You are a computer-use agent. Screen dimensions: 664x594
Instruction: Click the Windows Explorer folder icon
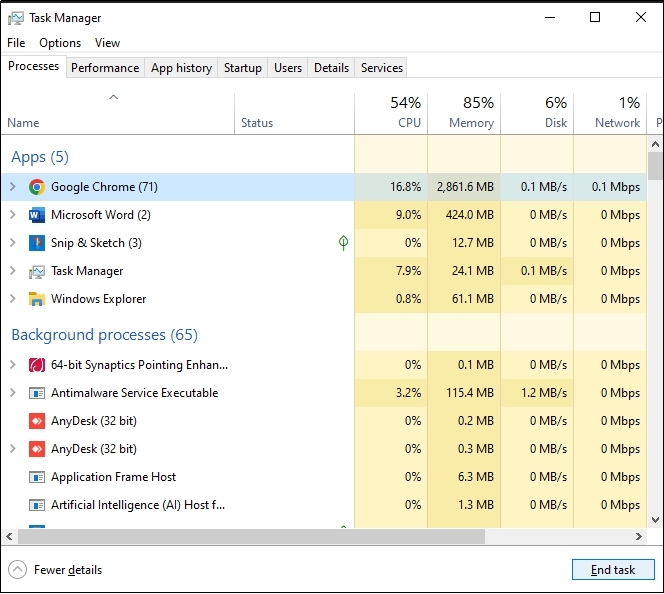click(x=37, y=299)
